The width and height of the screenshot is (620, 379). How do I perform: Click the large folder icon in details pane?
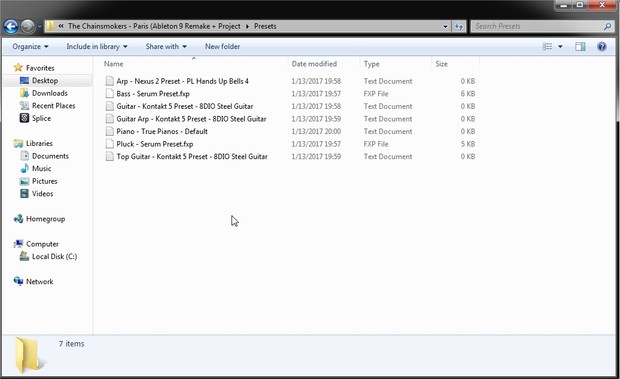pyautogui.click(x=29, y=355)
